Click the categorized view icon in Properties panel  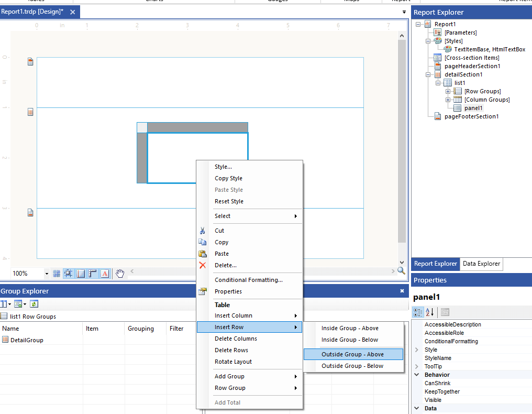tap(417, 312)
